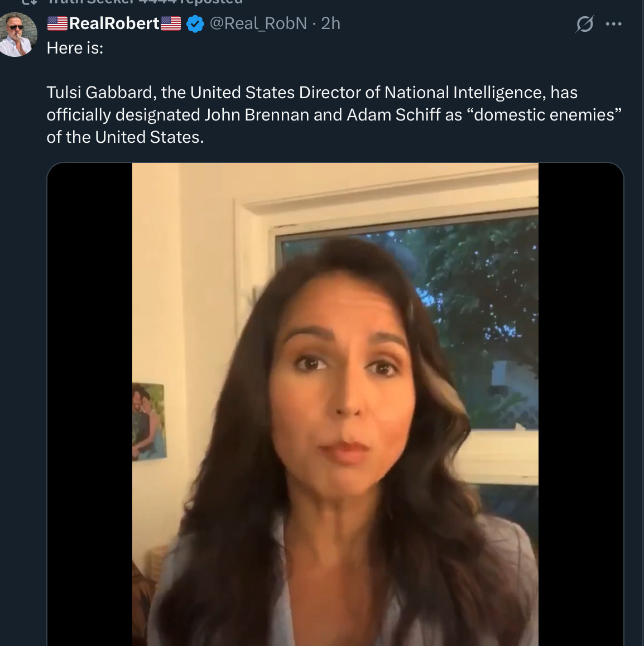Click 'Tulsi Gabbard' at the tweet's start
This screenshot has height=646, width=644.
(x=99, y=93)
